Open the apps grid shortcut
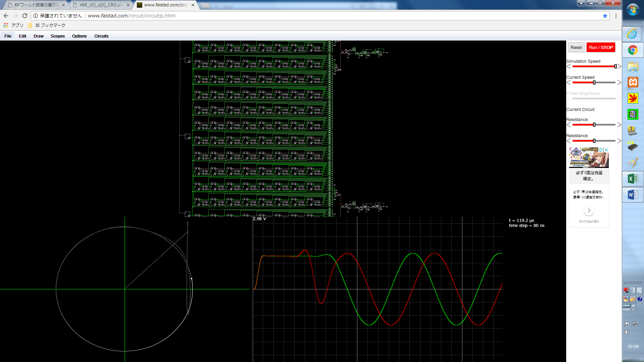 click(x=6, y=25)
